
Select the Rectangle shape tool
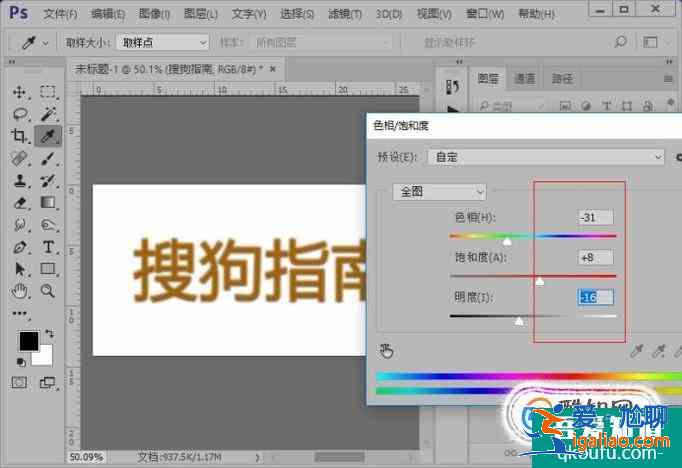point(48,269)
